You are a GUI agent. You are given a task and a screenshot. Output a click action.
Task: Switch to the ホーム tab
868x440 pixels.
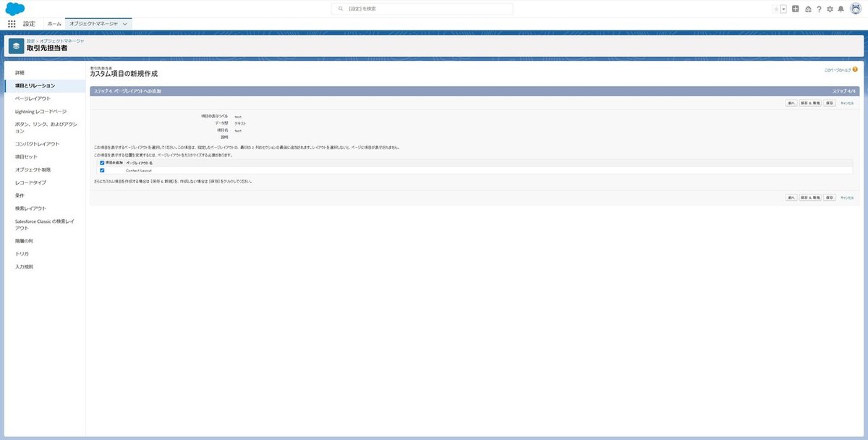54,24
